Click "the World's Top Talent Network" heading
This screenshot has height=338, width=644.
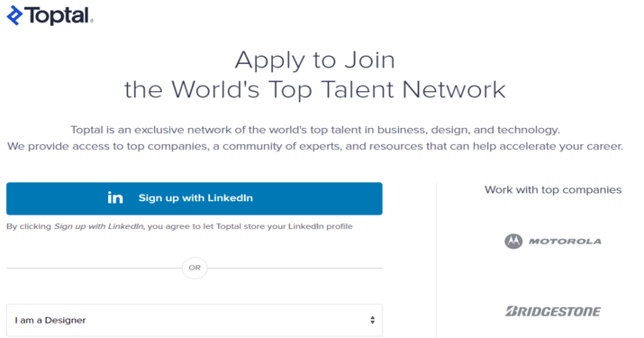click(x=315, y=89)
